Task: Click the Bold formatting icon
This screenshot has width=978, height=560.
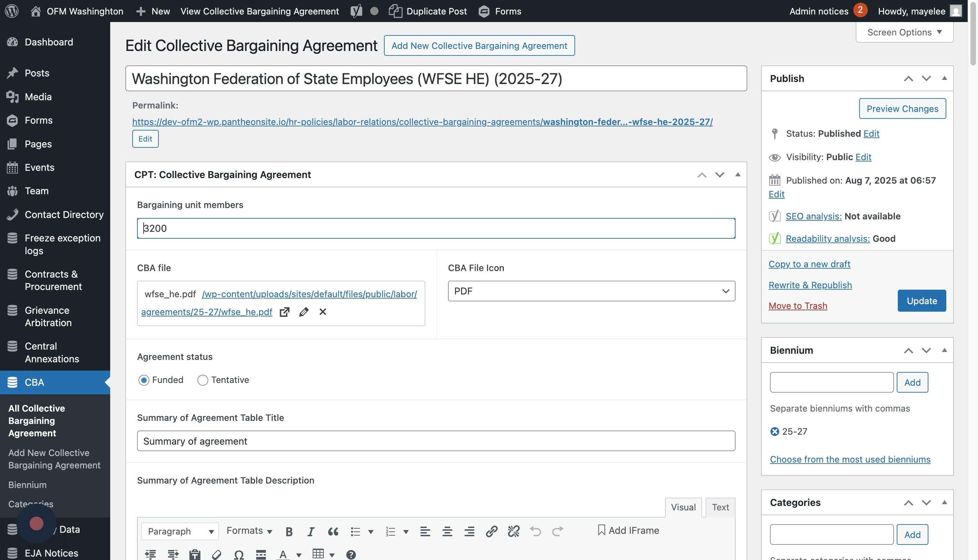Action: pos(289,531)
